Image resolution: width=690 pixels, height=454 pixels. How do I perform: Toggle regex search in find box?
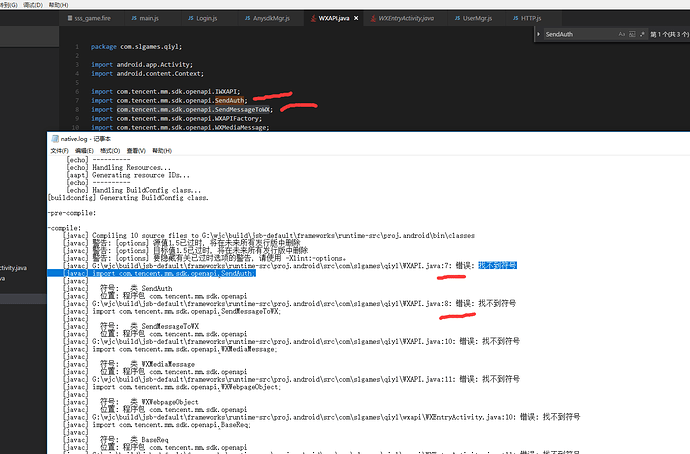(x=642, y=34)
